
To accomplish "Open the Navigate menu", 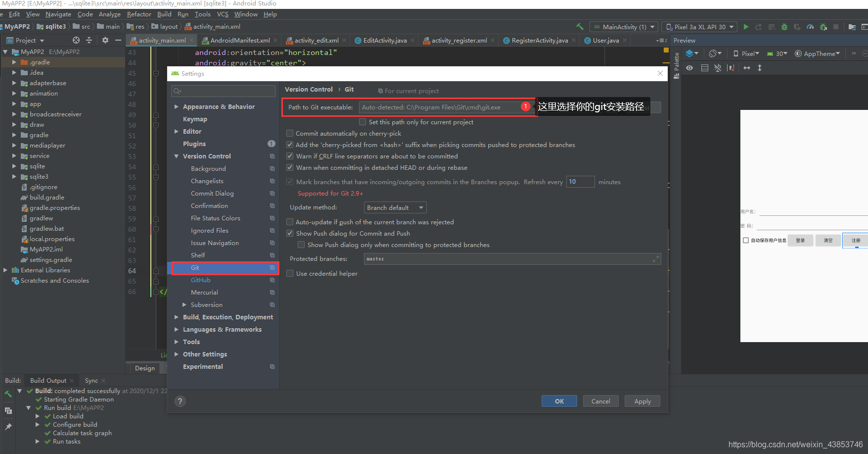I will click(58, 14).
